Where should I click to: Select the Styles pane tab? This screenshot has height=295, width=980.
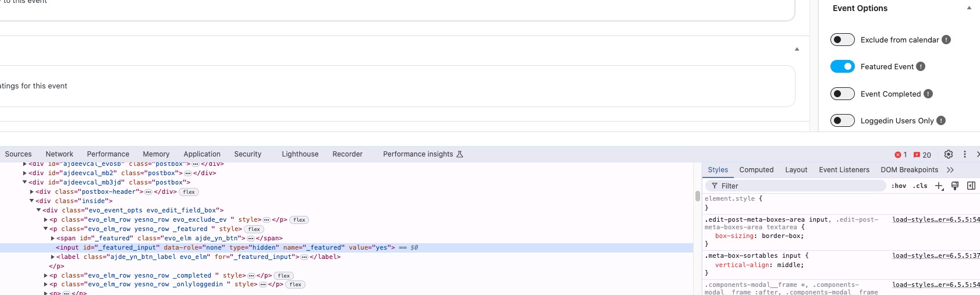point(718,170)
